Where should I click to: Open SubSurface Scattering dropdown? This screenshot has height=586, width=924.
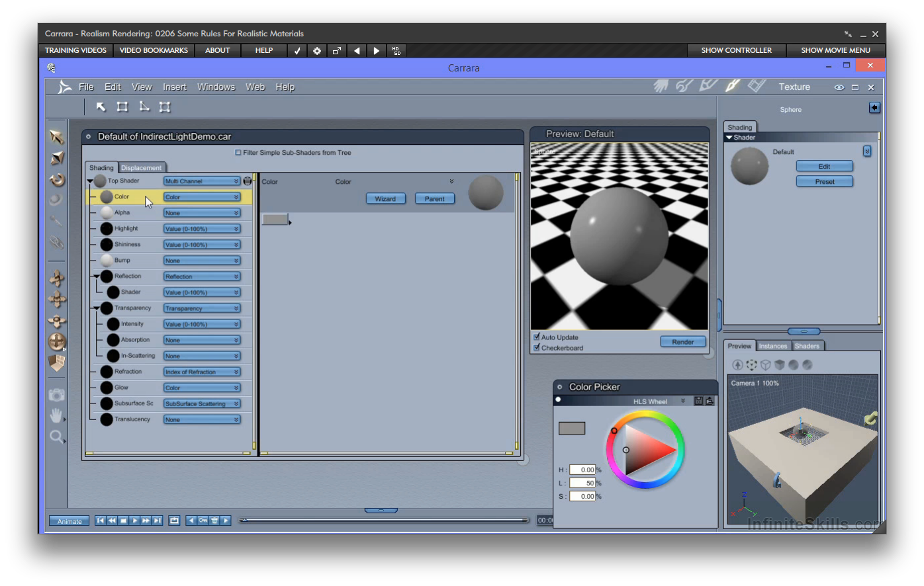[202, 403]
